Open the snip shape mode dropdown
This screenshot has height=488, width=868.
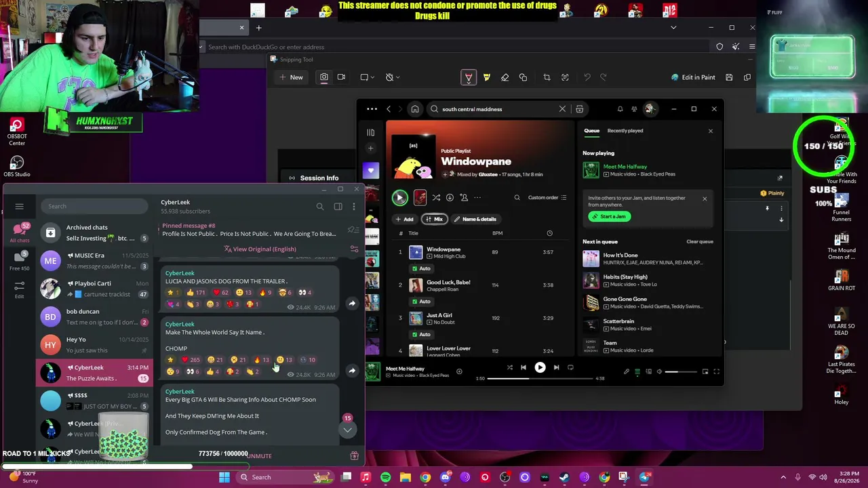[x=367, y=77]
